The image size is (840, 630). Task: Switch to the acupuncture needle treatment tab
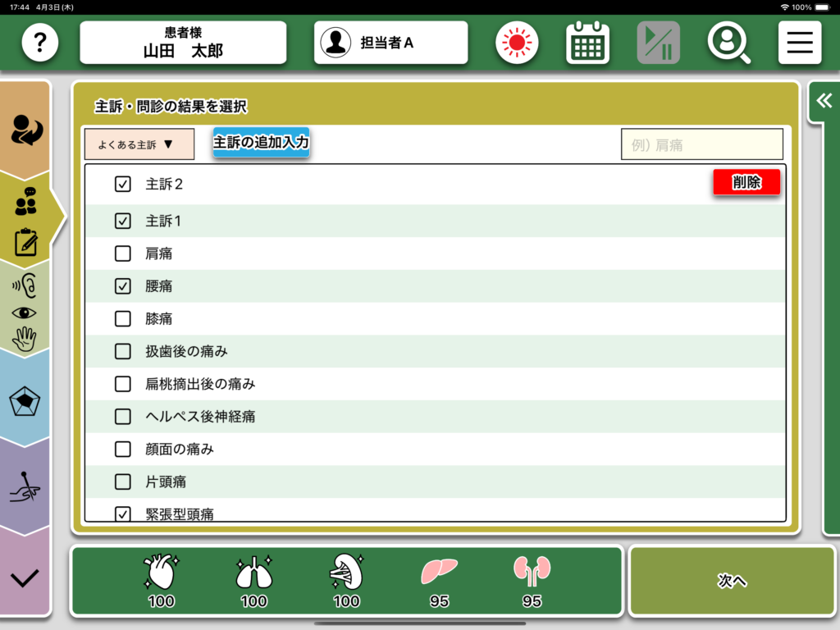click(25, 488)
